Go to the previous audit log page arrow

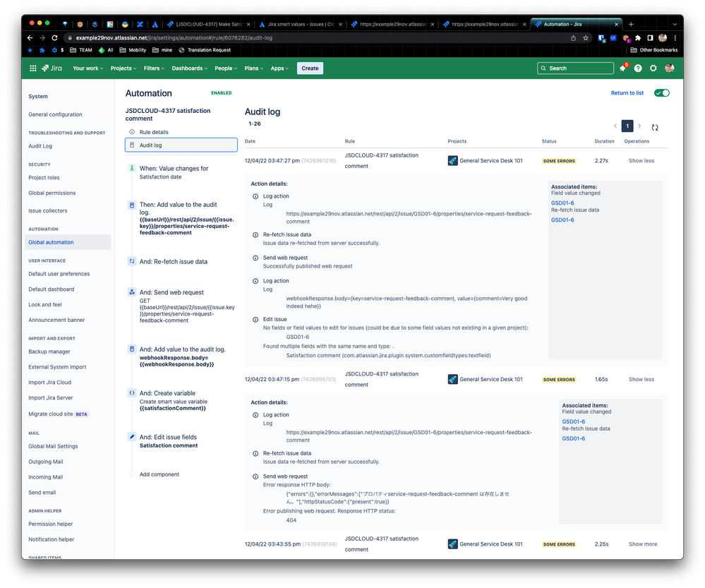click(x=615, y=126)
